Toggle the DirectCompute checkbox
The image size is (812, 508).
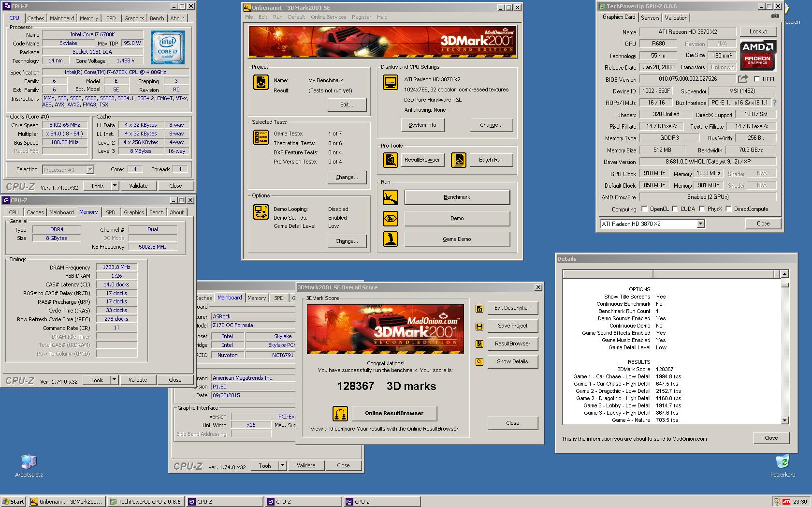click(728, 209)
